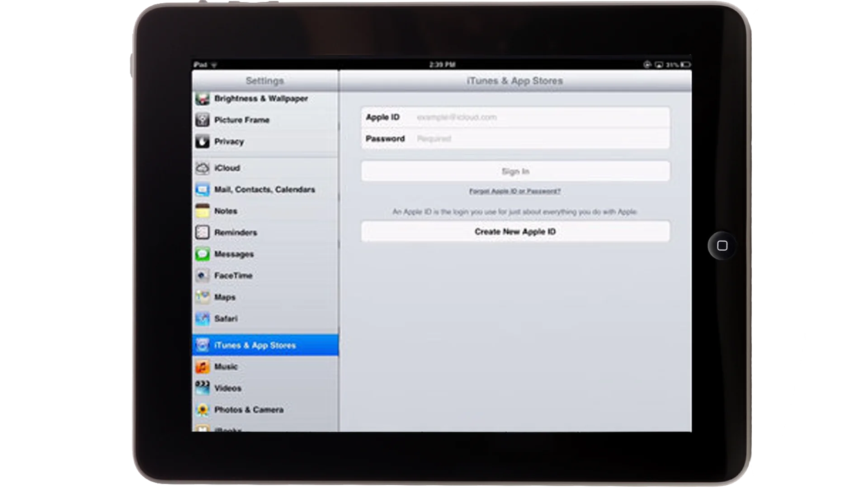Image resolution: width=868 pixels, height=488 pixels.
Task: Tap the Mail, Contacts, Calendars icon
Action: [203, 189]
